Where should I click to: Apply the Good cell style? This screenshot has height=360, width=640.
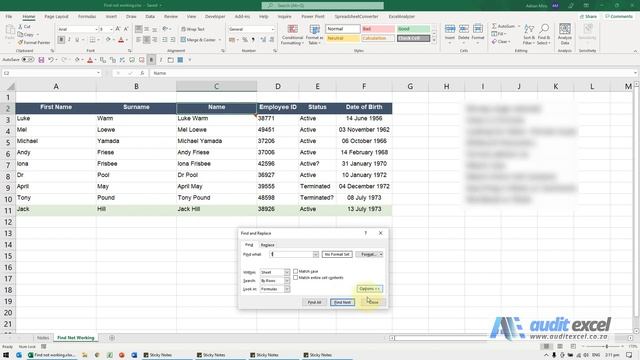click(x=413, y=29)
